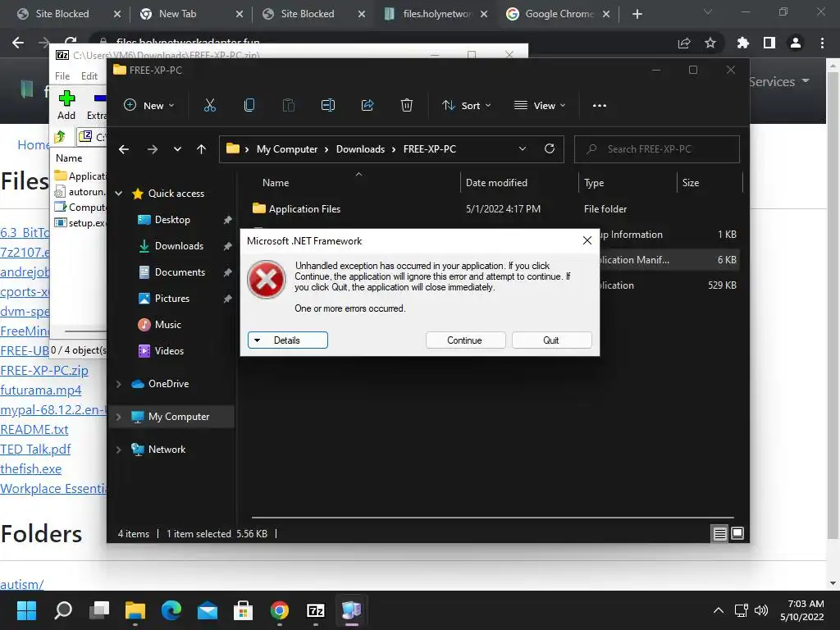Open the TED Talk.pdf link

(35, 449)
